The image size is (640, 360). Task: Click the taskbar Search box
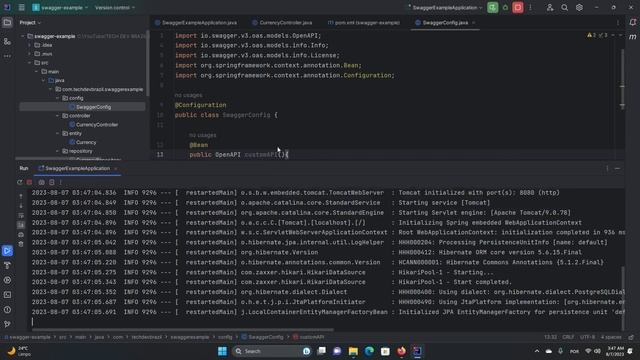(x=271, y=351)
